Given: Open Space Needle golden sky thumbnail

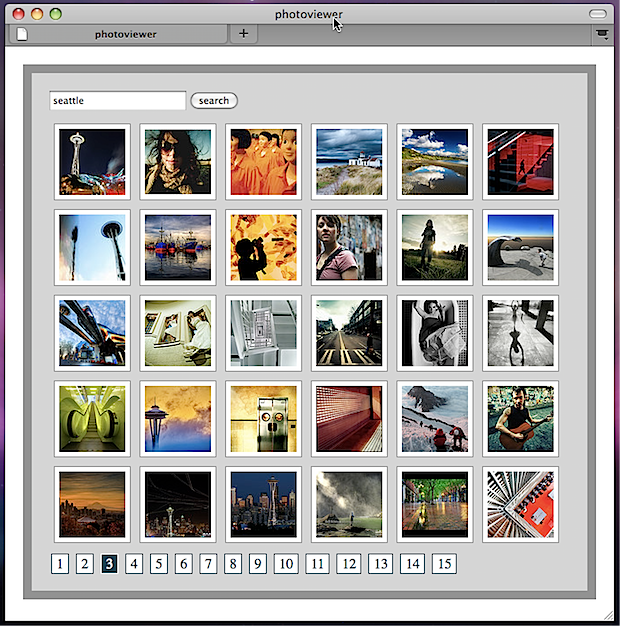Looking at the screenshot, I should (178, 419).
